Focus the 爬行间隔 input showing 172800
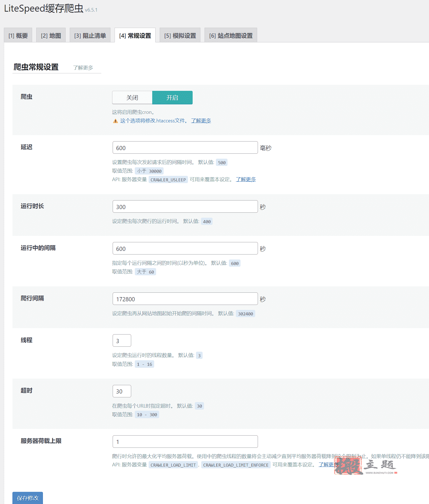This screenshot has width=429, height=504. click(185, 299)
